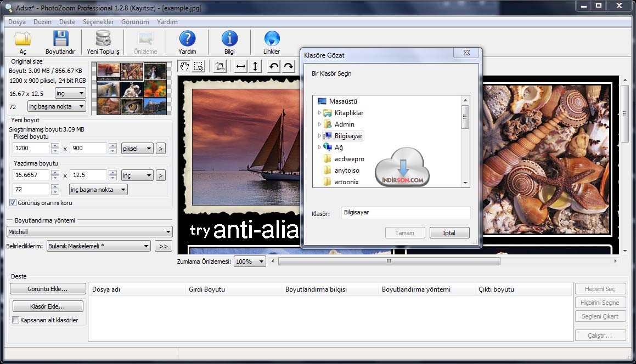Click the print width field 16.6667
This screenshot has height=364, width=636.
coord(31,175)
